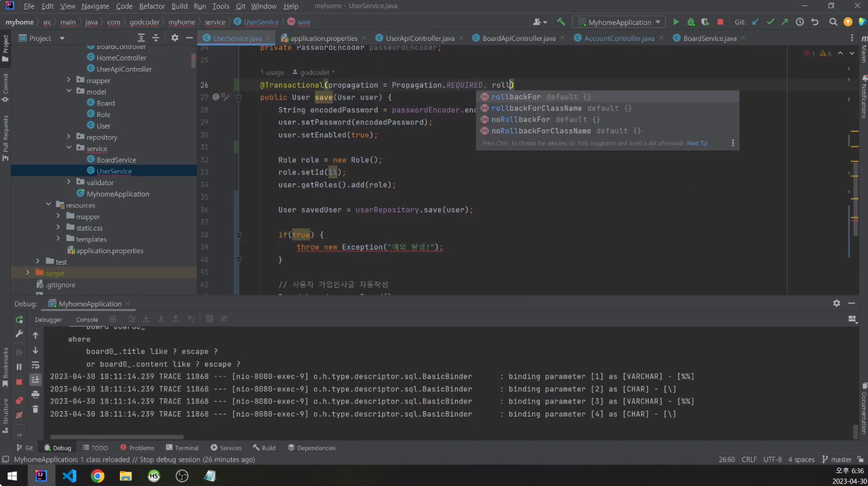The width and height of the screenshot is (868, 486).
Task: Start debugging with the bug icon
Action: point(691,22)
